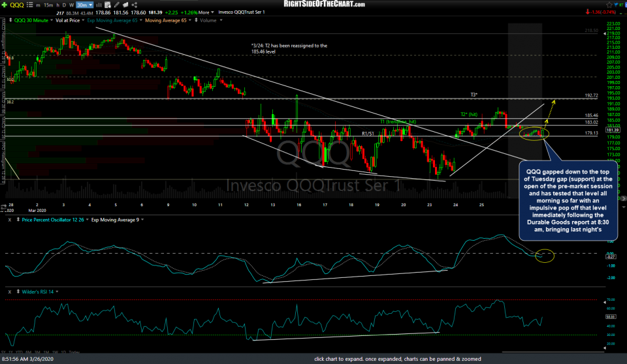The width and height of the screenshot is (627, 364).
Task: Close the Price Percent Oscillator pane
Action: [10, 220]
